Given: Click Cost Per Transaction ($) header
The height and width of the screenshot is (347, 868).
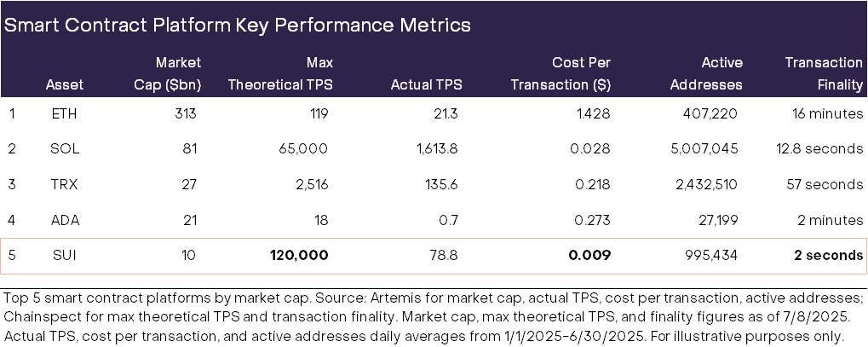Looking at the screenshot, I should pyautogui.click(x=560, y=74).
